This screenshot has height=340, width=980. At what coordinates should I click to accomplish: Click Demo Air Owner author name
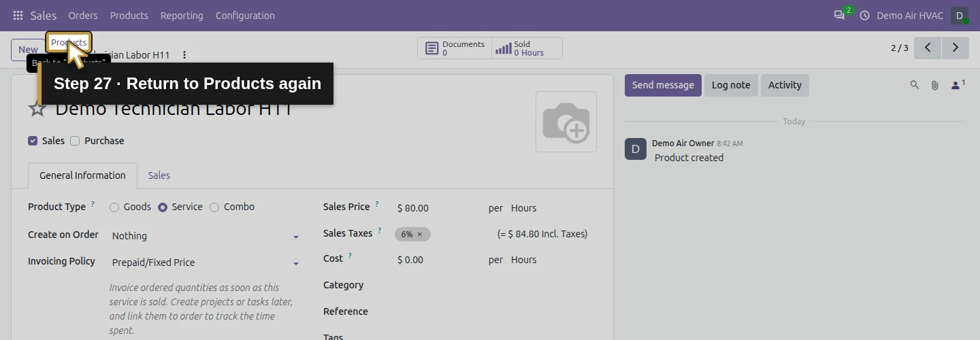coord(683,143)
